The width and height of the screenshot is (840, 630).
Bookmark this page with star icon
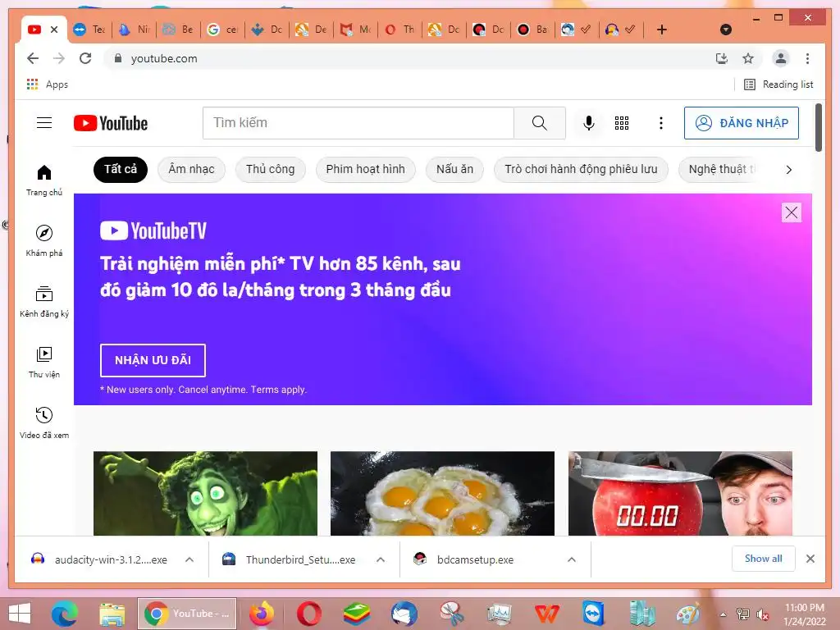[x=748, y=58]
